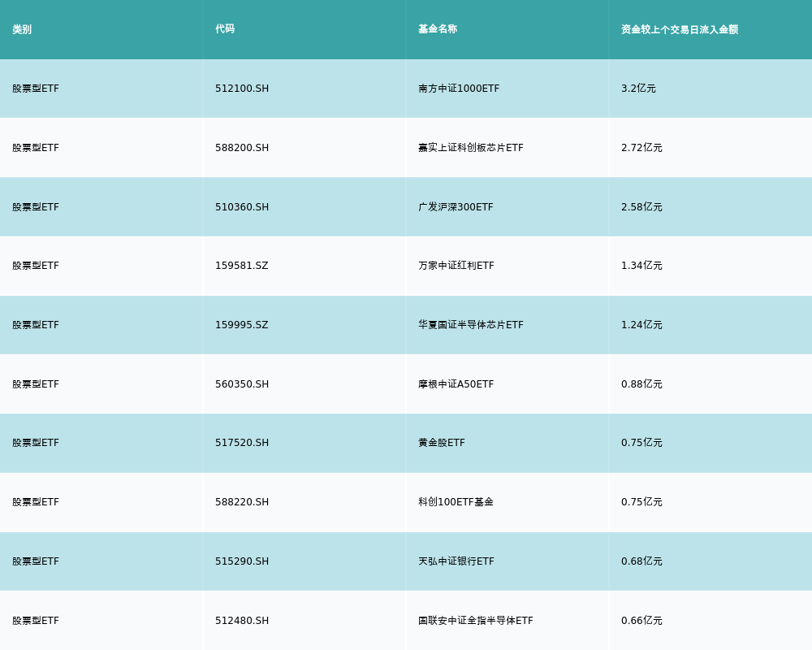Viewport: 812px width, 650px height.
Task: Click 摩根中证A50ETF fund name
Action: (456, 384)
